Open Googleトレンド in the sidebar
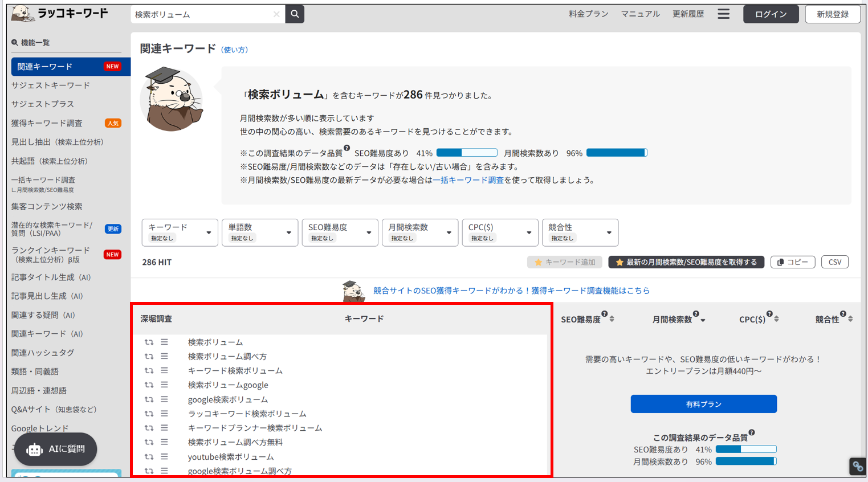 click(x=40, y=428)
